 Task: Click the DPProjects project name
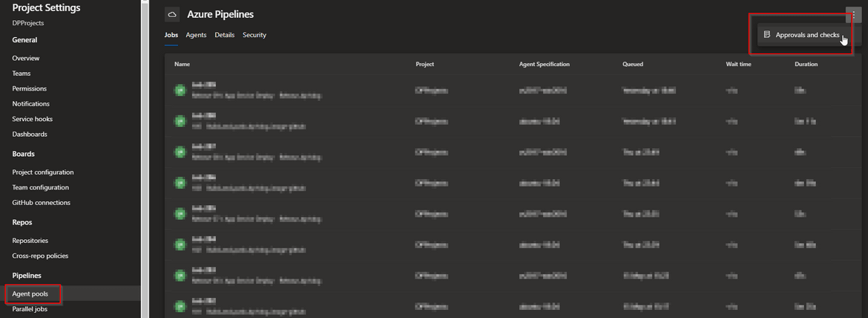click(28, 23)
